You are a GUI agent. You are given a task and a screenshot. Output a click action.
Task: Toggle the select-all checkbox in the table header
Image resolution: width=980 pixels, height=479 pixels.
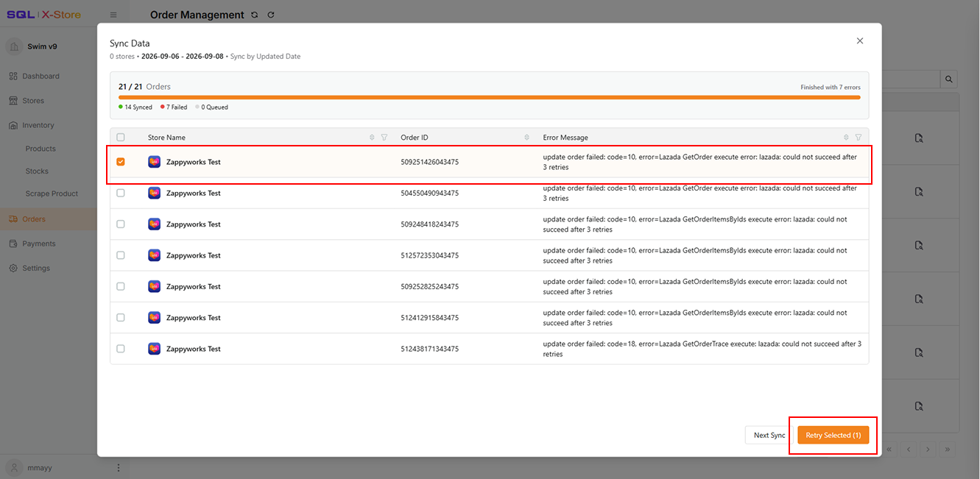click(x=121, y=138)
